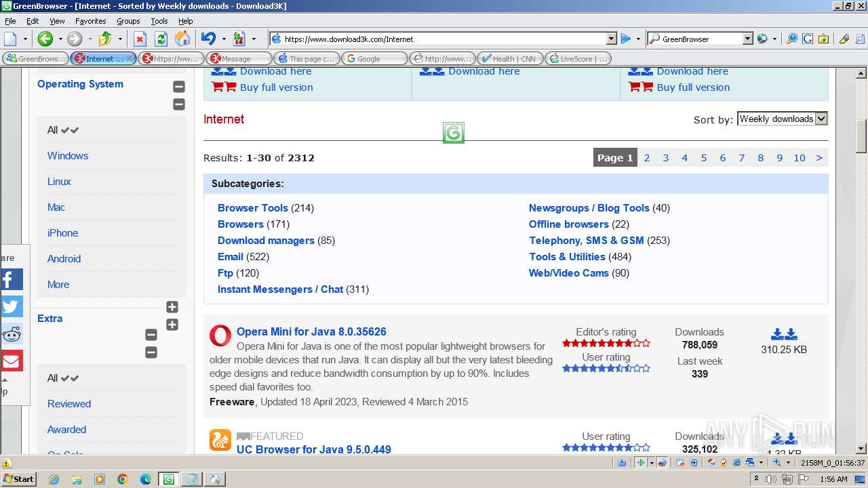Image resolution: width=868 pixels, height=488 pixels.
Task: Open the Download managers subcategory link
Action: point(266,241)
